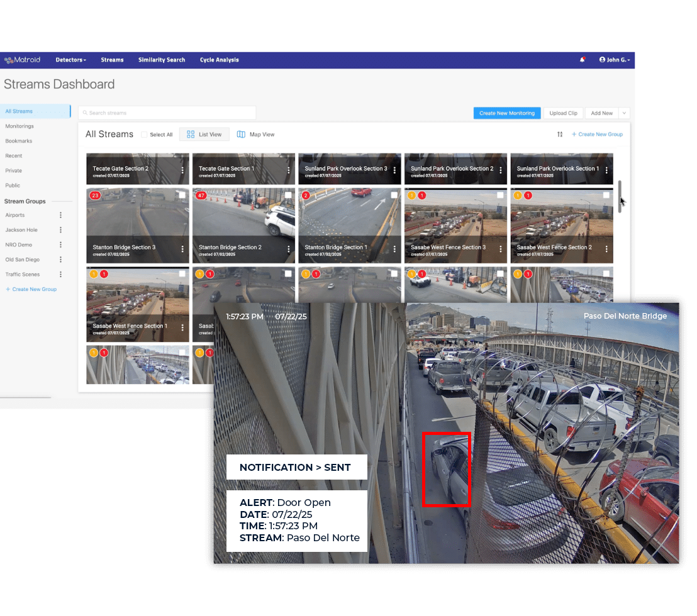
Task: Click the red 23 alert badge on Stanton Bridge Section 3
Action: pos(95,195)
